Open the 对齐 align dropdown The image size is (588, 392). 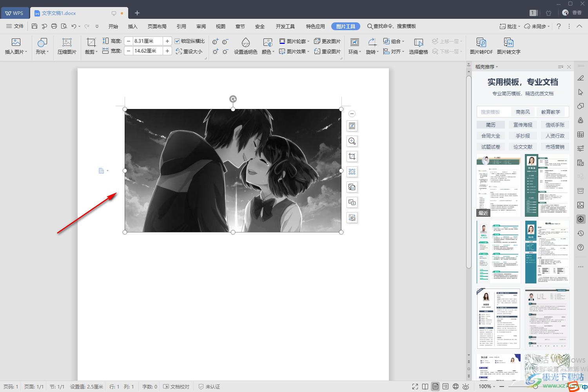[x=394, y=51]
